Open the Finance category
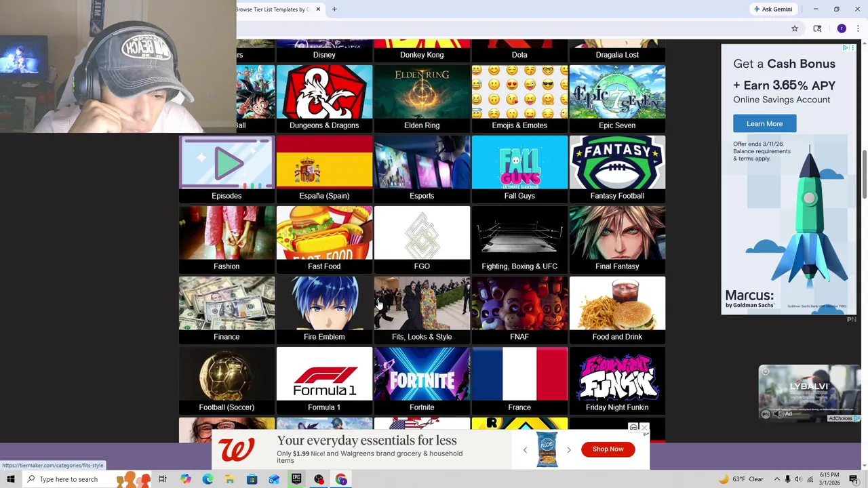Viewport: 868px width, 488px height. click(226, 310)
